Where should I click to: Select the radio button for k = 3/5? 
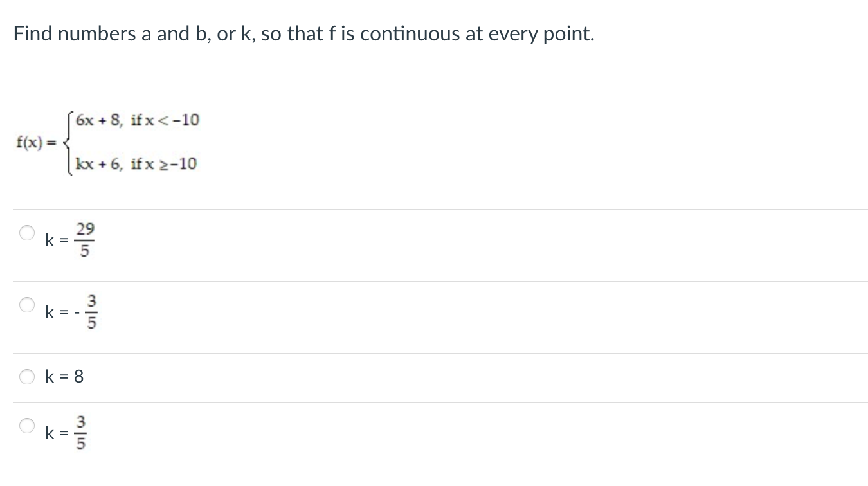[x=26, y=424]
